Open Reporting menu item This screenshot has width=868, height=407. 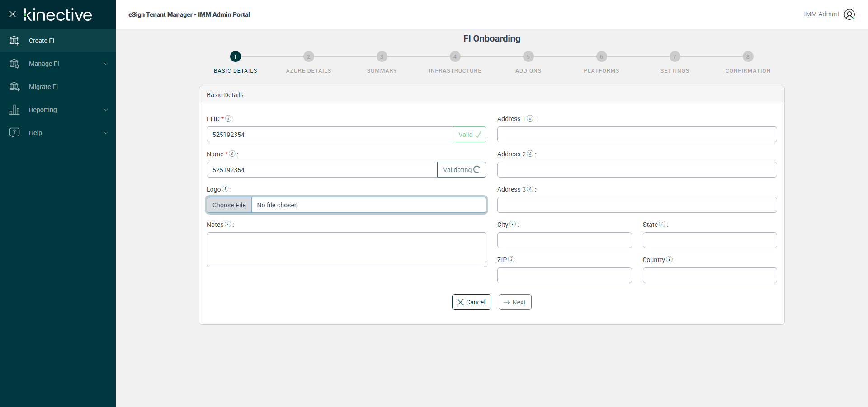(x=58, y=110)
